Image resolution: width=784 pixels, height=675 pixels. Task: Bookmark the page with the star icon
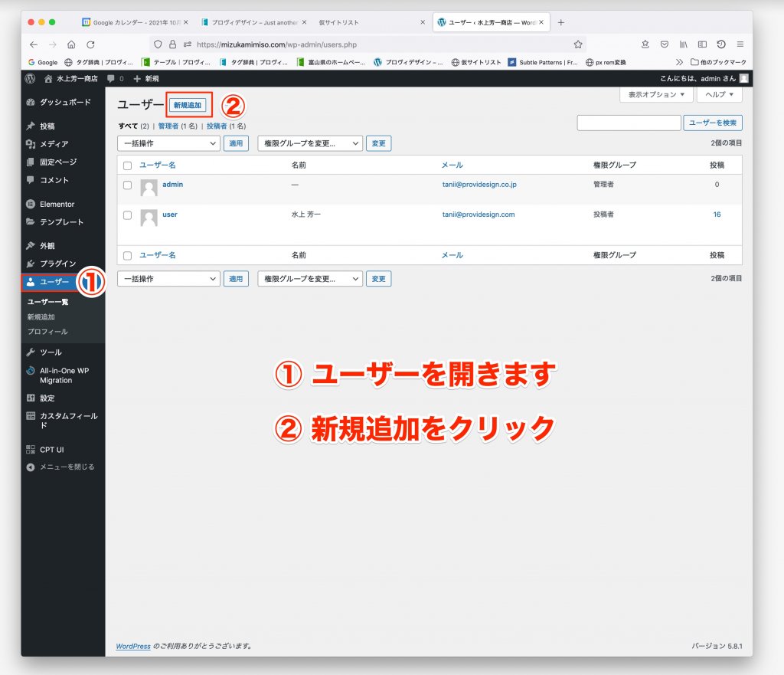(x=578, y=44)
